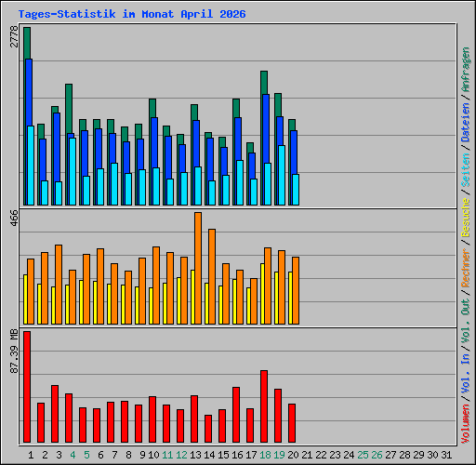Click day label 27 on the x-axis
Screen dimensions: 476x465
pyautogui.click(x=390, y=455)
